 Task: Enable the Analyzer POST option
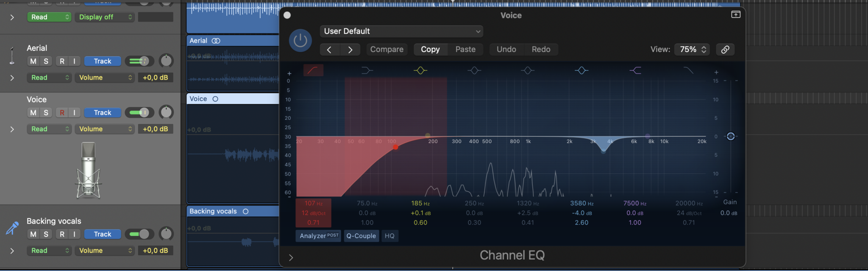318,236
